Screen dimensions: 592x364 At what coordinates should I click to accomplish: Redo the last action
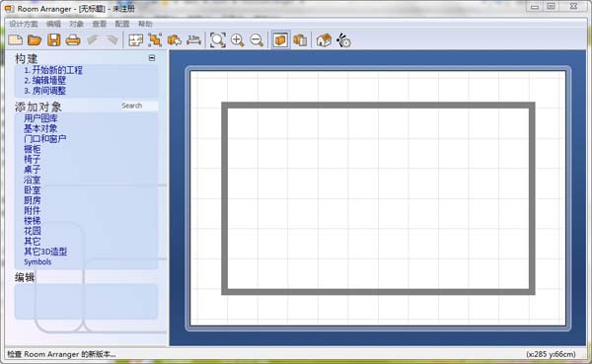[x=112, y=39]
